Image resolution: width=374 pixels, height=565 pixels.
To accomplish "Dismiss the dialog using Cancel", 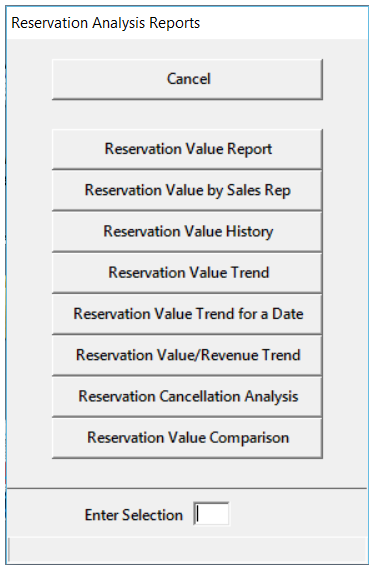I will [187, 79].
